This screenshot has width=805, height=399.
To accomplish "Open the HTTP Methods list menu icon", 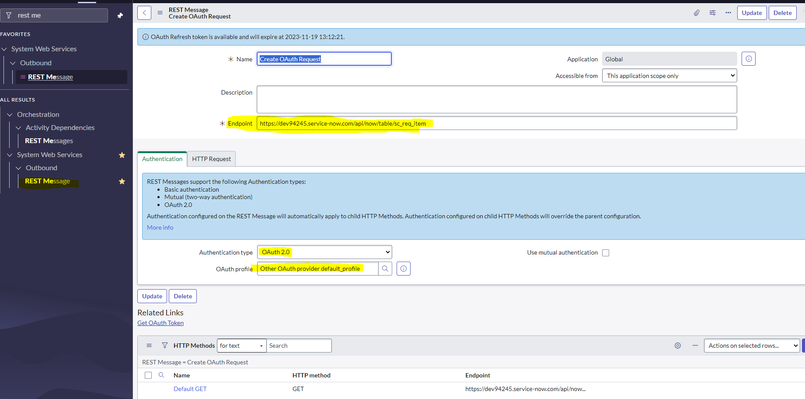I will 149,346.
